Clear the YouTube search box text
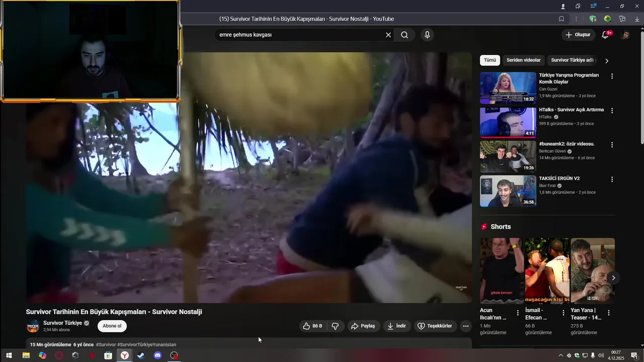 (388, 35)
